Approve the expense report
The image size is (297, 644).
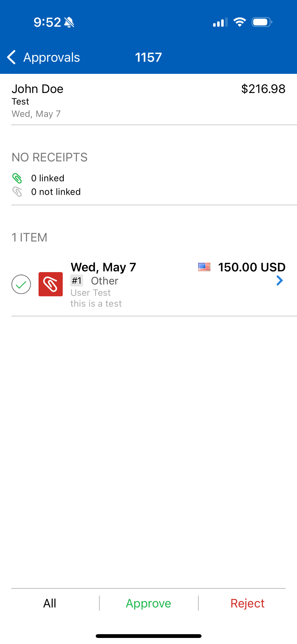click(148, 603)
